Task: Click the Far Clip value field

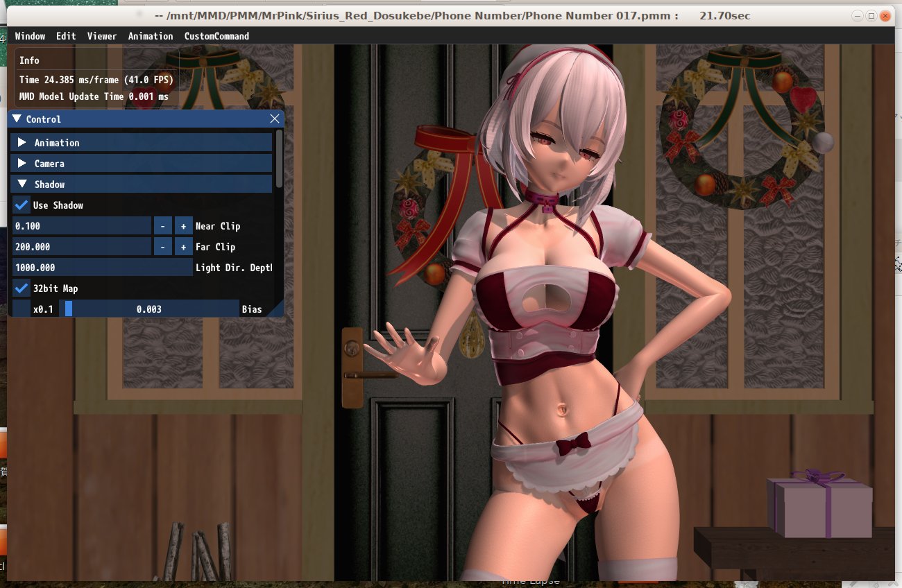Action: 82,247
